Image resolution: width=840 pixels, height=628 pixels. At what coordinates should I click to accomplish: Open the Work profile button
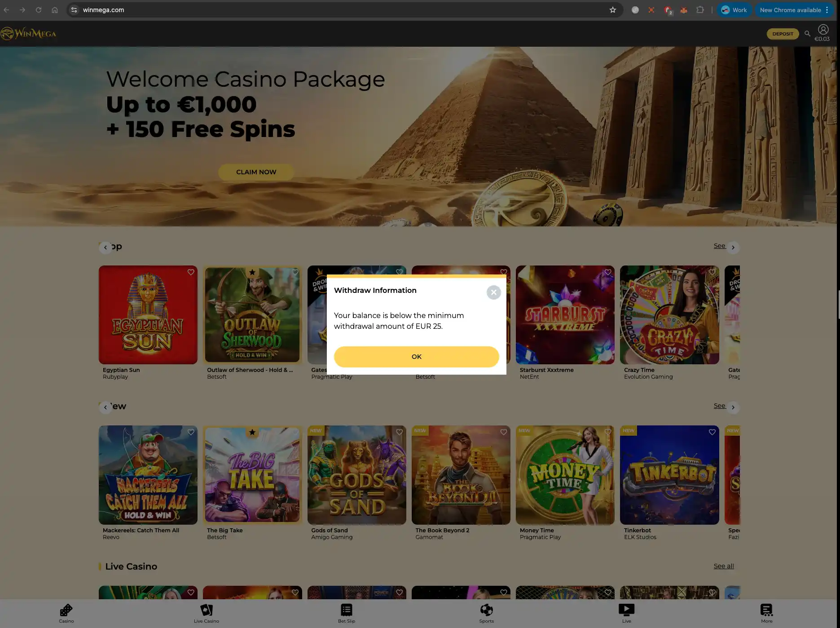click(x=734, y=10)
